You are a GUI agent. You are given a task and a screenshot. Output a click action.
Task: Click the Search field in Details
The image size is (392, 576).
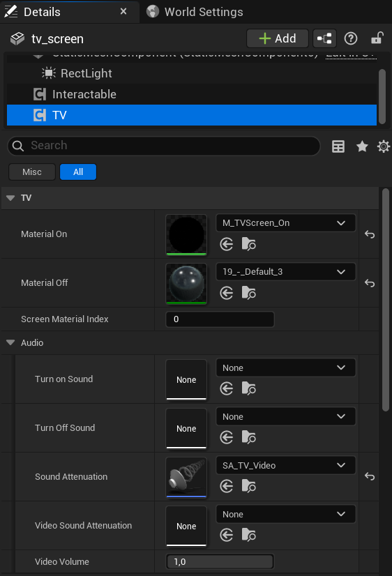pyautogui.click(x=164, y=146)
